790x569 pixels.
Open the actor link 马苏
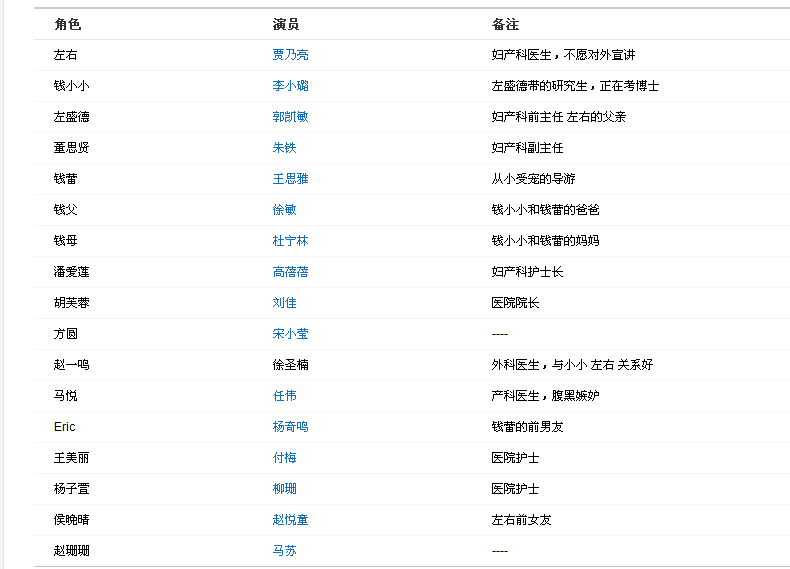point(284,551)
